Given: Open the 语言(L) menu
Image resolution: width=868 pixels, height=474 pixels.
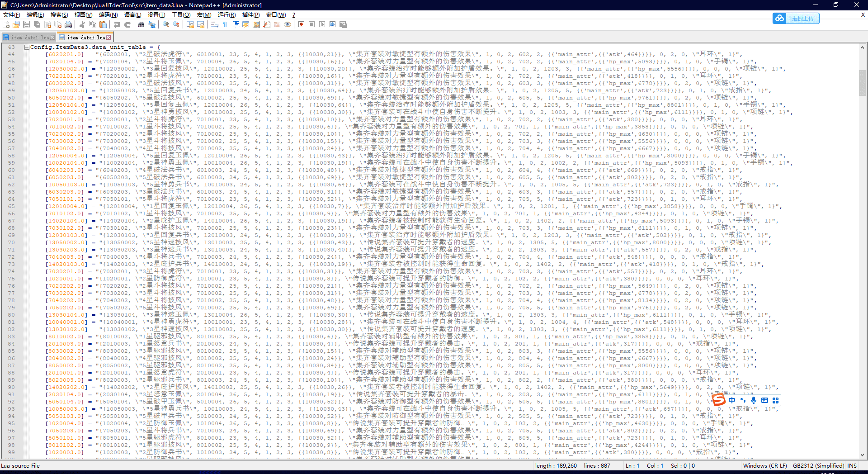Looking at the screenshot, I should tap(132, 15).
